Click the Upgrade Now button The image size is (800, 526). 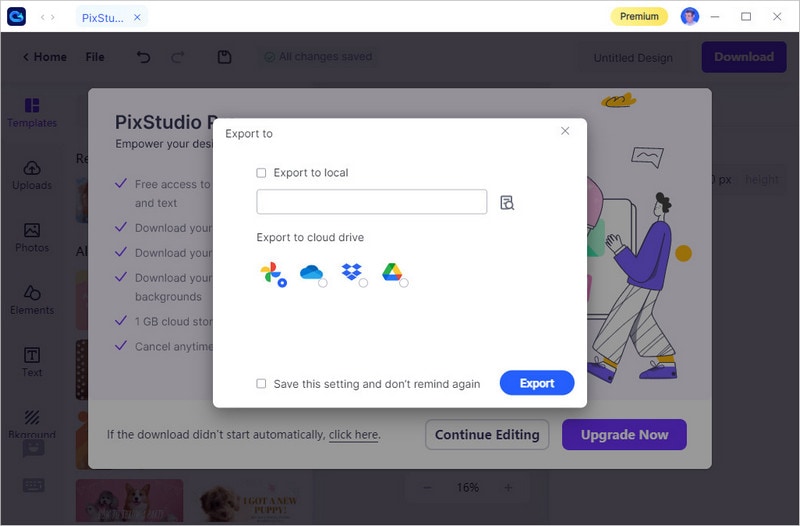pos(624,435)
